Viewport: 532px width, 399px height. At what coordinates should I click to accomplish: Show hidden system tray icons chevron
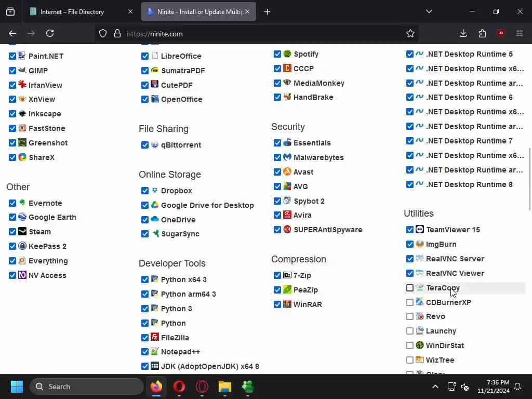[435, 387]
